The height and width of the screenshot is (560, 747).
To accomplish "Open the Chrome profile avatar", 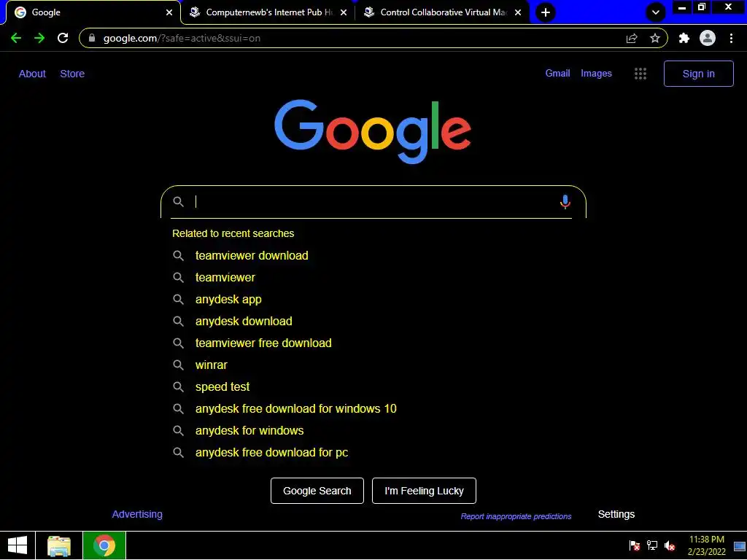I will tap(708, 38).
